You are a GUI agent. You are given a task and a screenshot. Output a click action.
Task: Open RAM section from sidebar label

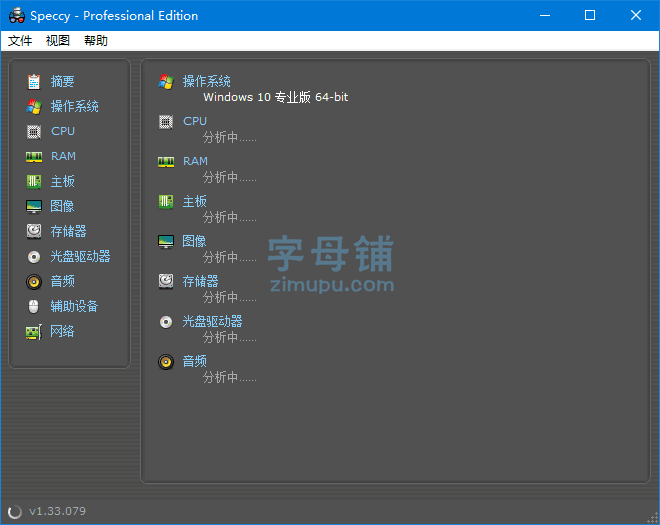63,156
